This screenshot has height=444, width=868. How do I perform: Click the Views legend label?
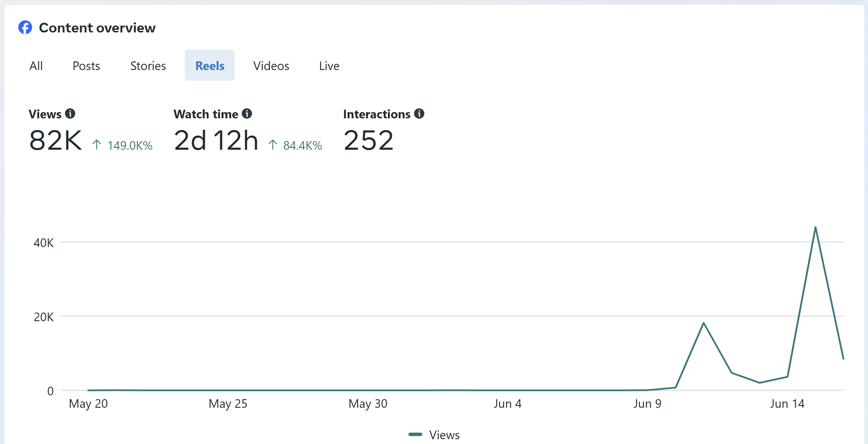(444, 435)
